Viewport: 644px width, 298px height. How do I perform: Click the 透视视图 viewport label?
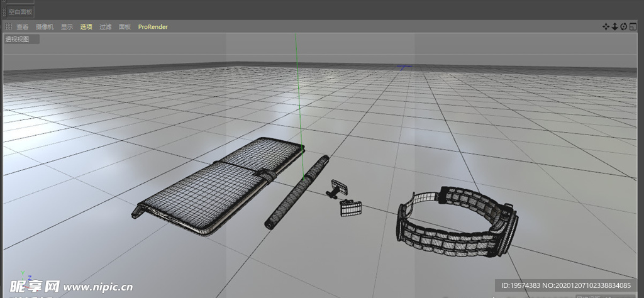[x=17, y=40]
